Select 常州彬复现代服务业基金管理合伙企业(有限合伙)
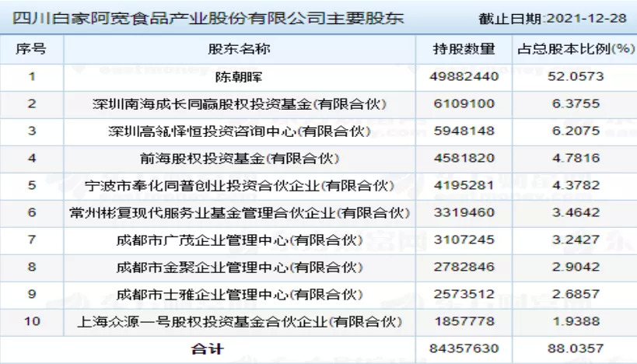 [240, 213]
